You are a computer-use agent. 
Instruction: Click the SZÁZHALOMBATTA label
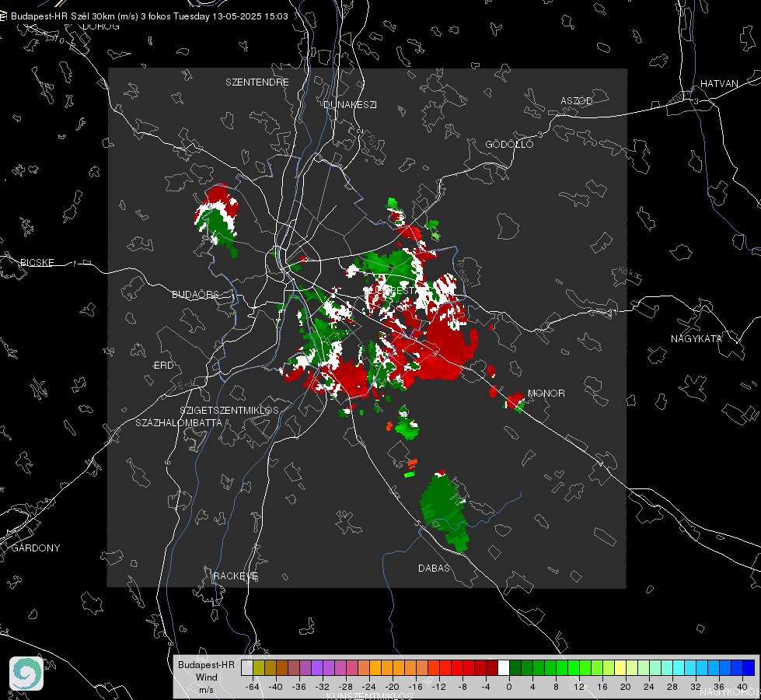click(x=179, y=422)
